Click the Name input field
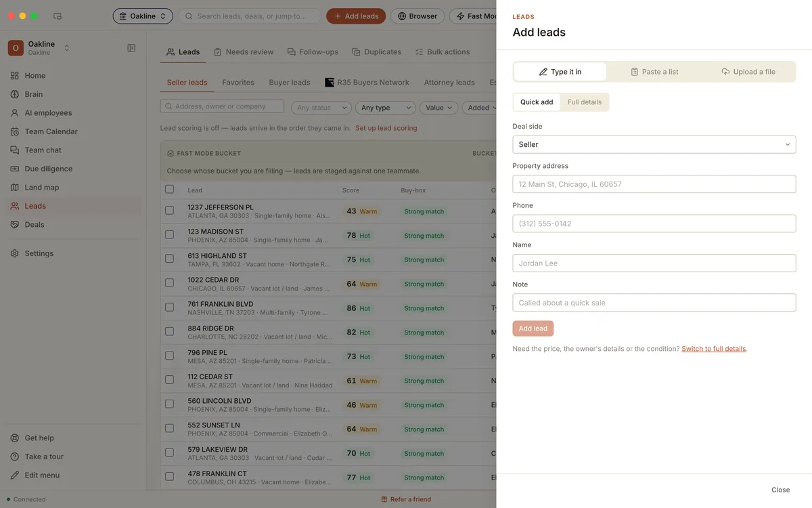The width and height of the screenshot is (812, 508). coord(654,263)
